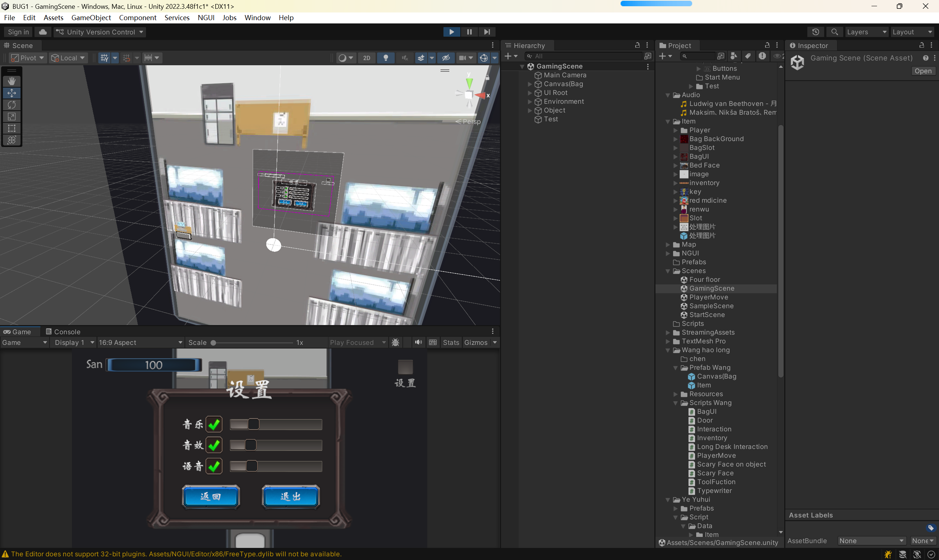Click the Pause button
Viewport: 939px width, 560px height.
pos(469,32)
